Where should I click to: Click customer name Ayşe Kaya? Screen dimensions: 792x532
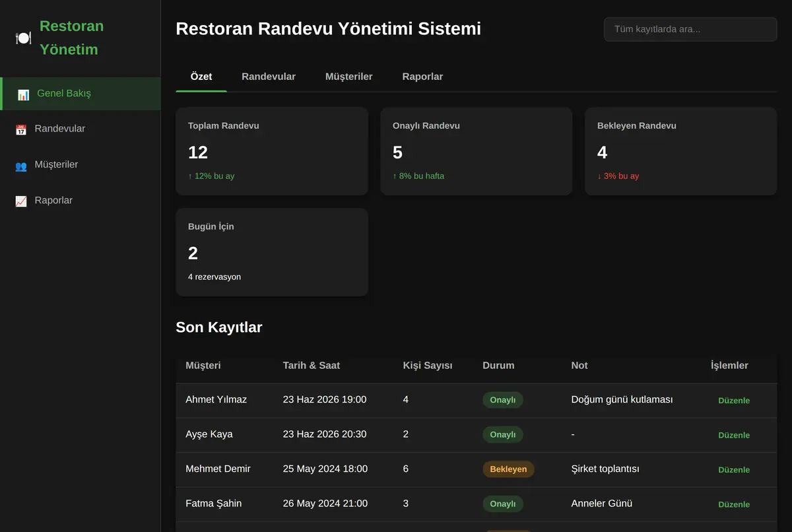coord(209,434)
